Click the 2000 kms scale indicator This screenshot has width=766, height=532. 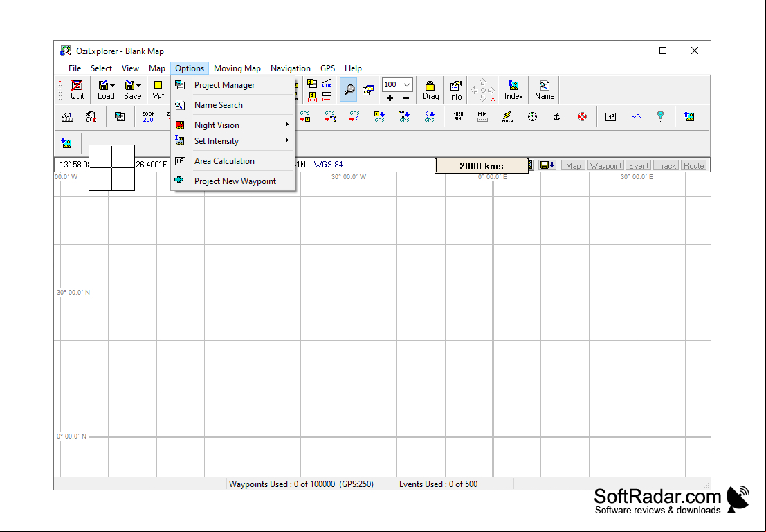tap(481, 166)
